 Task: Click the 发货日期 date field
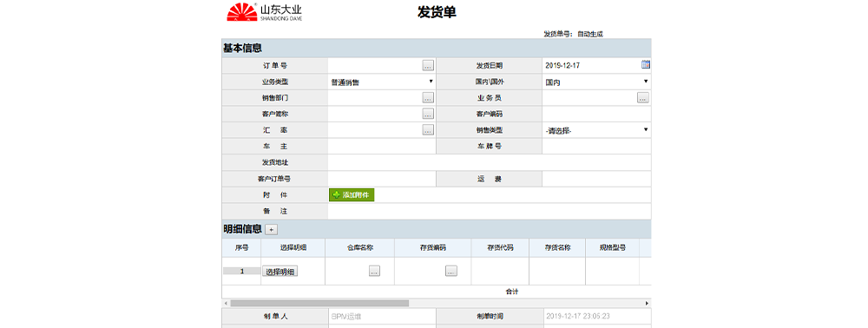click(591, 65)
